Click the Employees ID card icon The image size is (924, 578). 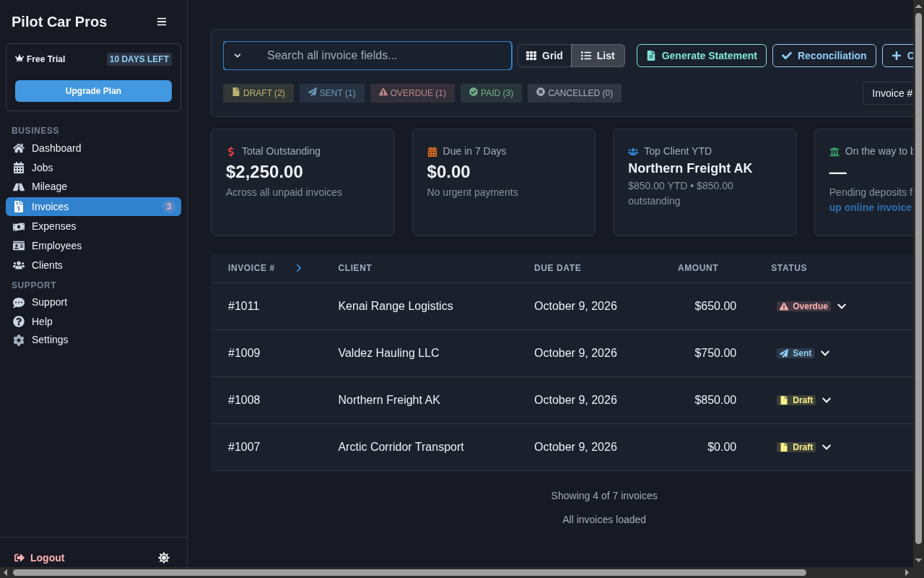coord(19,246)
